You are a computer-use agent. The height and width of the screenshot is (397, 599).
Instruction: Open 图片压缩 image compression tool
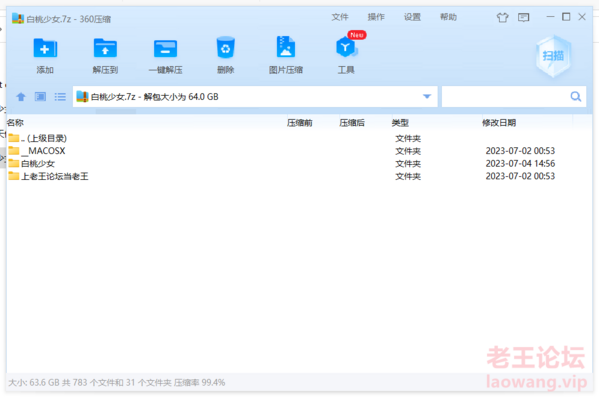[286, 47]
